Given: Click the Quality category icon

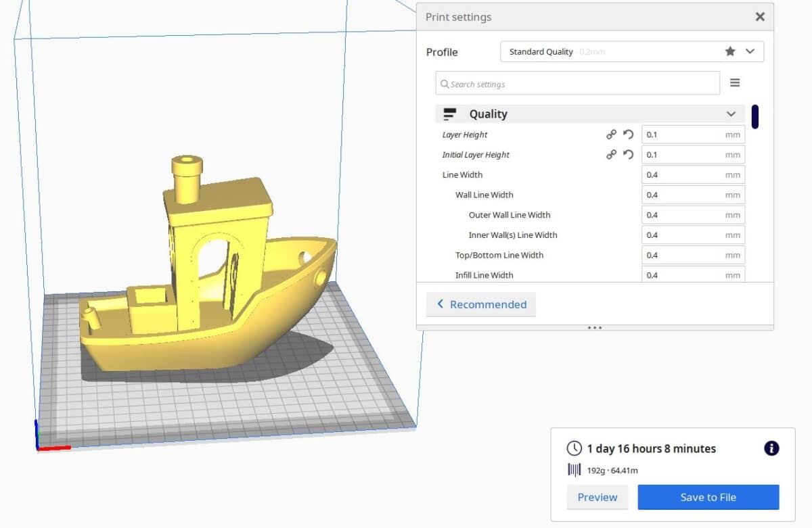Looking at the screenshot, I should coord(449,114).
